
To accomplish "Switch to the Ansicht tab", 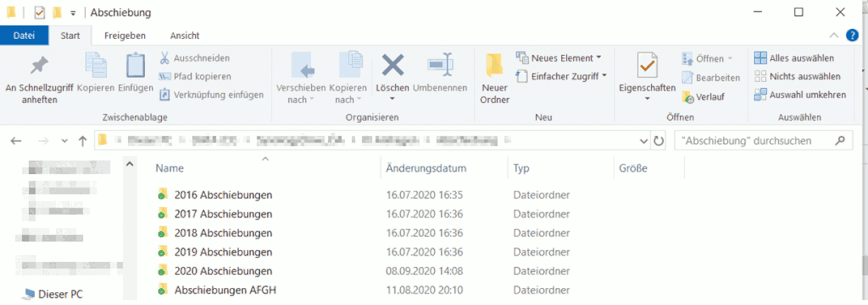I will pos(184,35).
